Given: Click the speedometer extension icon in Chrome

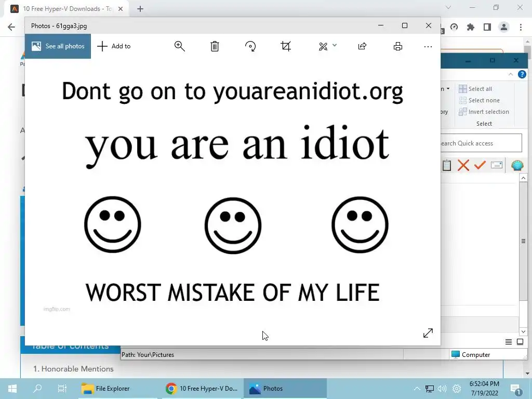Looking at the screenshot, I should click(x=454, y=27).
